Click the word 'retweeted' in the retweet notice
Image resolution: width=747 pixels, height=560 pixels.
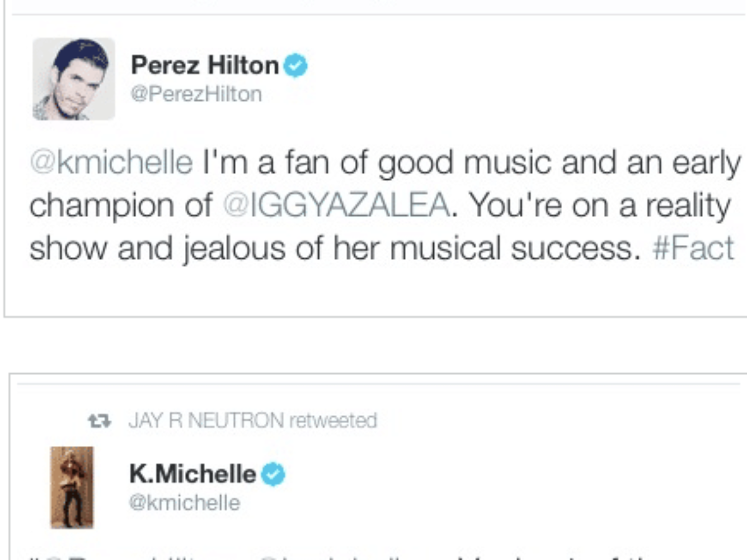[x=333, y=421]
